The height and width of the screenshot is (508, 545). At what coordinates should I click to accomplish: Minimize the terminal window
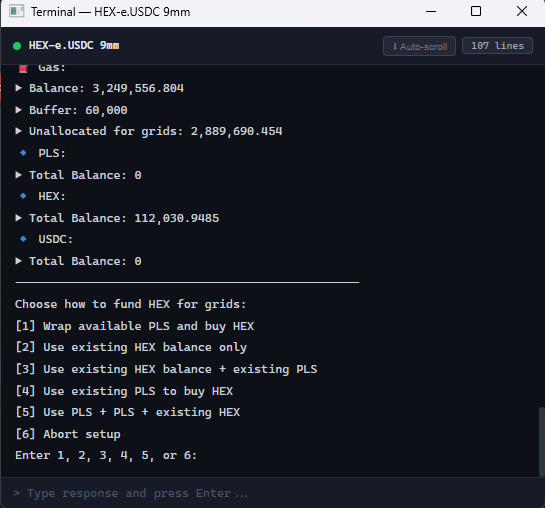click(x=431, y=11)
